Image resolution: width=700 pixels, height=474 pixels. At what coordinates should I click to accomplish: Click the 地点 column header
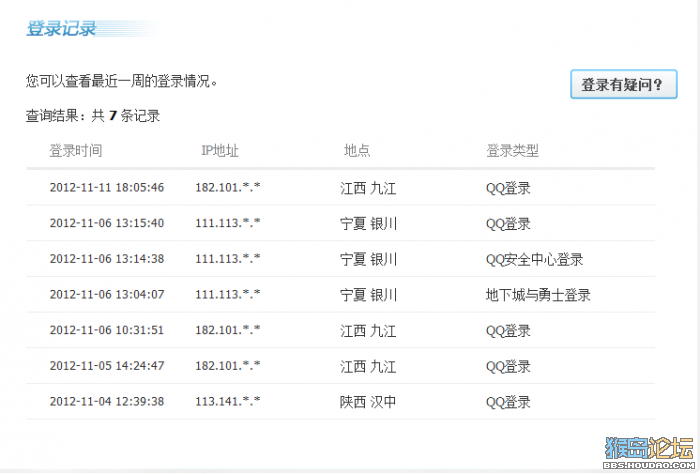click(357, 150)
